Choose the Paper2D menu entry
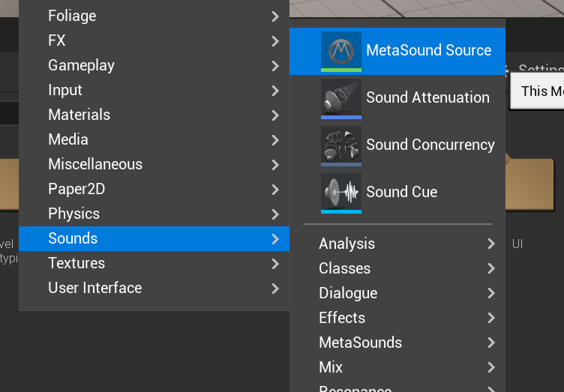 pos(76,189)
